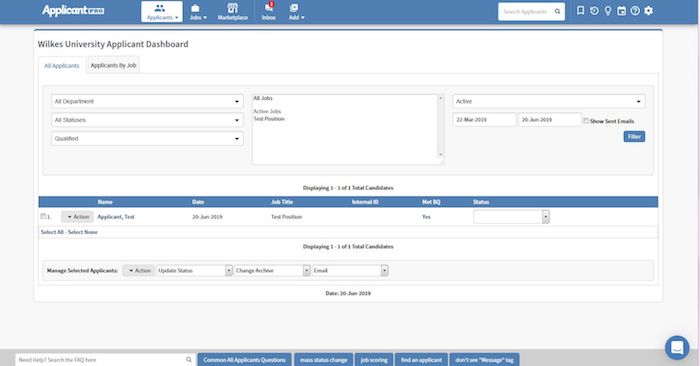This screenshot has height=366, width=700.
Task: Switch to the All Applicants tab
Action: tap(62, 66)
